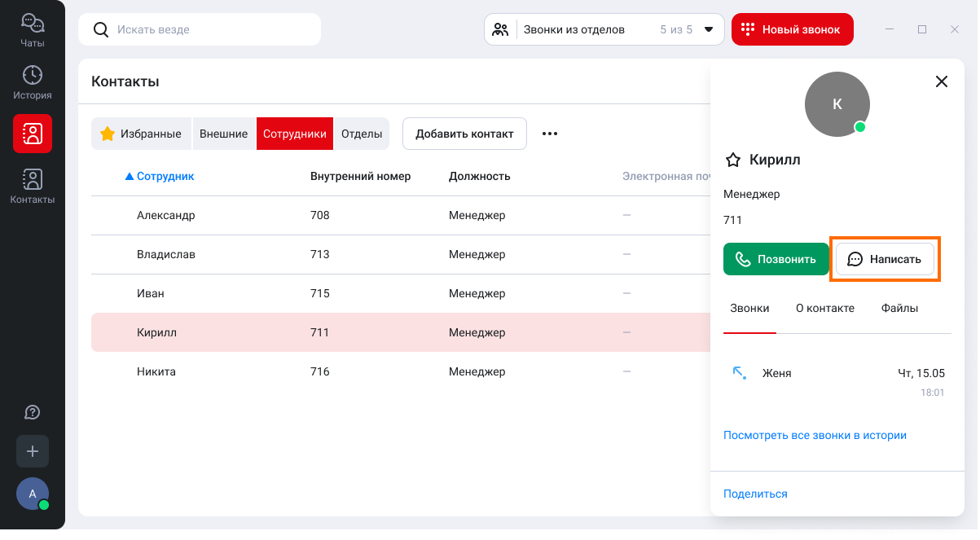Viewport: 980px width, 540px height.
Task: Start a call with Новый звонок button
Action: tap(792, 29)
